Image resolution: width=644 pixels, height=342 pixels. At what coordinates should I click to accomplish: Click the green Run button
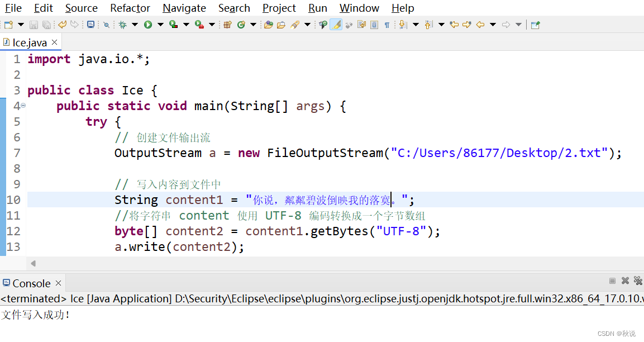pyautogui.click(x=148, y=25)
